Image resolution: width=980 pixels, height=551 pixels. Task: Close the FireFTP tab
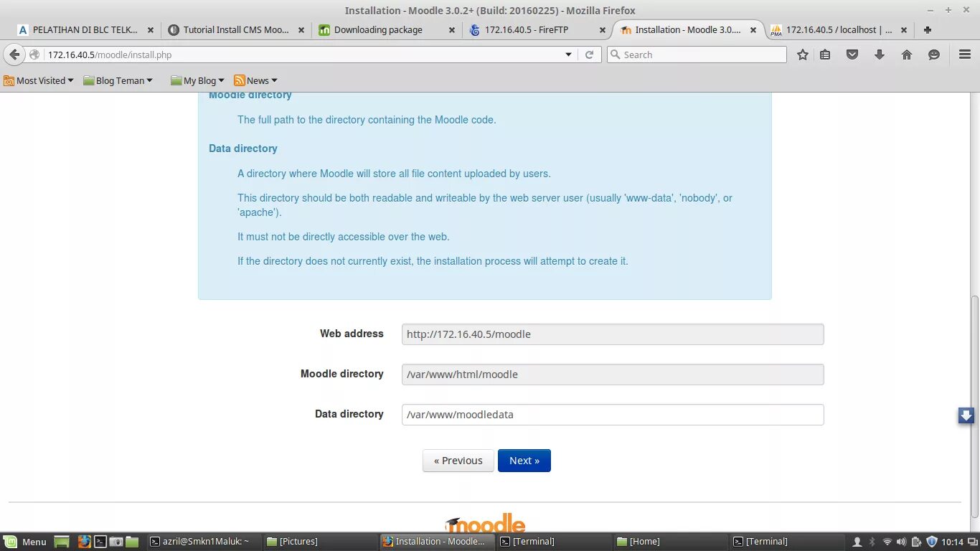pyautogui.click(x=603, y=30)
